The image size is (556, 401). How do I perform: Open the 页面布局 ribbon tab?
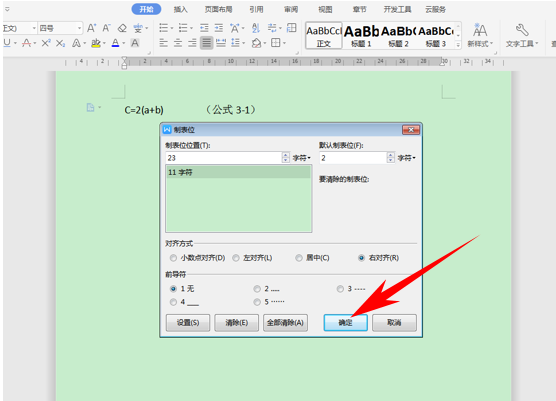click(x=218, y=10)
